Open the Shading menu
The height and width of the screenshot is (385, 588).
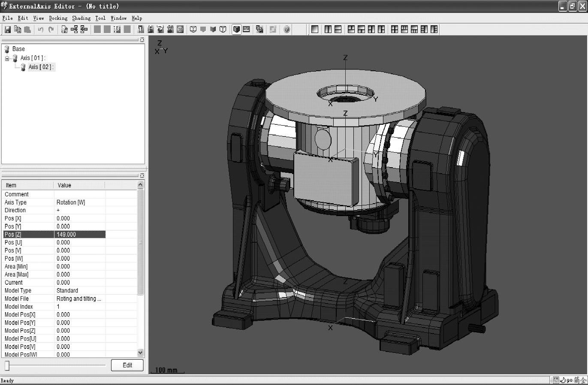tap(81, 18)
